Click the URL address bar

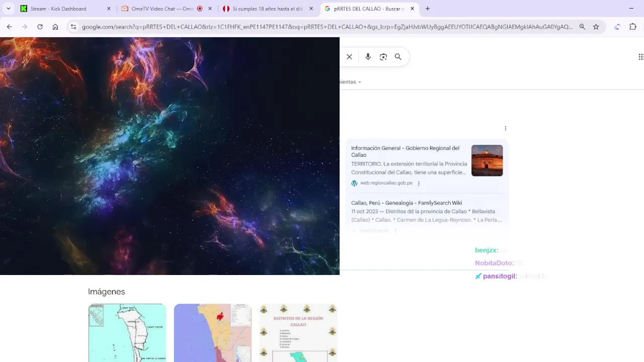[x=327, y=27]
